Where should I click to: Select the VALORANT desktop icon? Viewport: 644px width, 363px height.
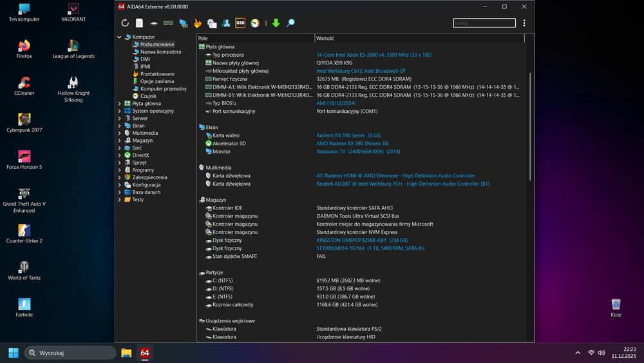pyautogui.click(x=73, y=12)
